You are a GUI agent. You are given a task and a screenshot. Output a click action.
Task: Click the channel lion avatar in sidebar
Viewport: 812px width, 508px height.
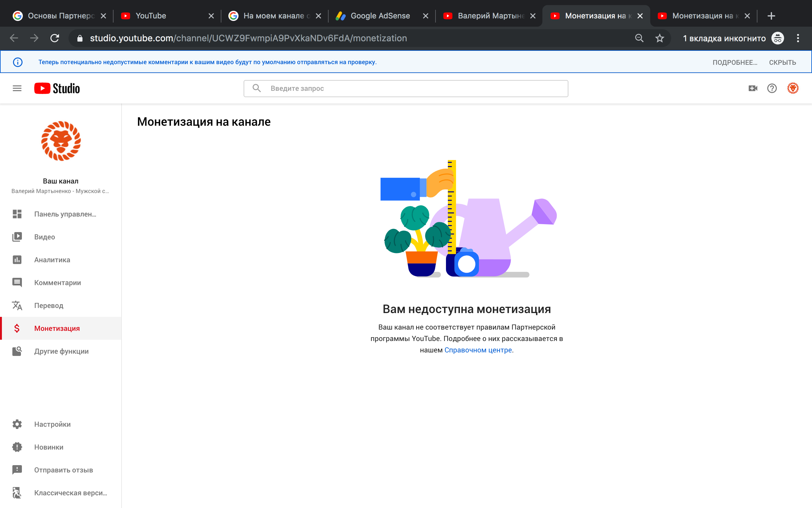click(61, 141)
